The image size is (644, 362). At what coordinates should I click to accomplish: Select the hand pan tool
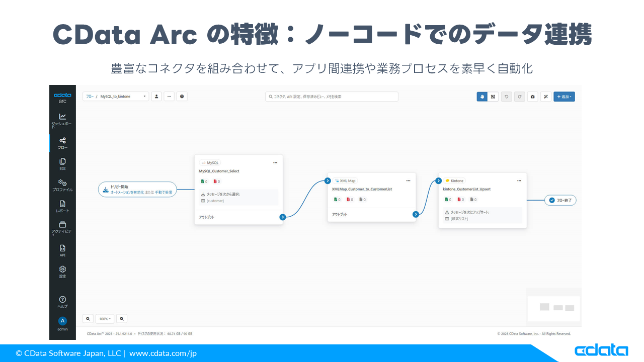pyautogui.click(x=482, y=97)
